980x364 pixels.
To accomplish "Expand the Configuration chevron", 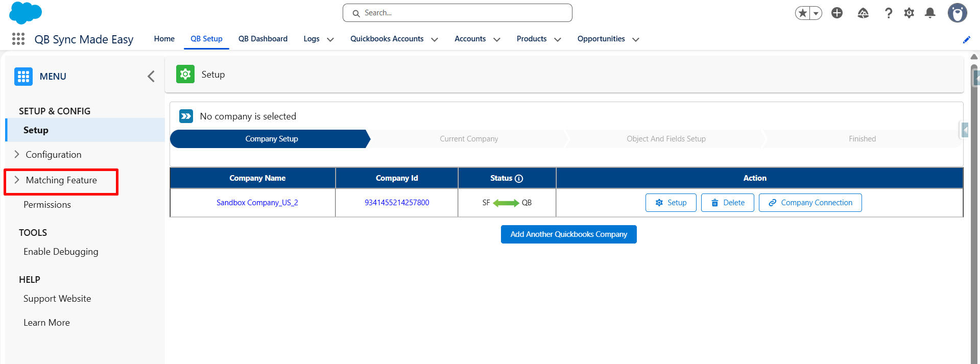I will [x=17, y=154].
